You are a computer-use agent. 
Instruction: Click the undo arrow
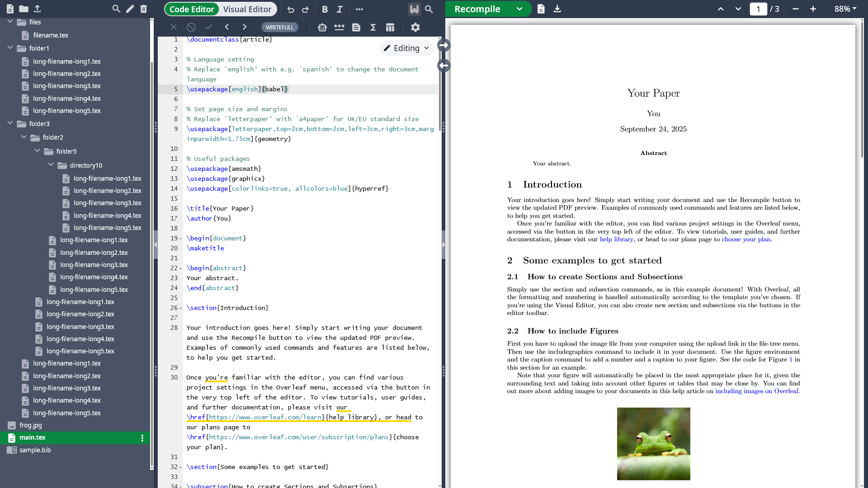tap(291, 9)
